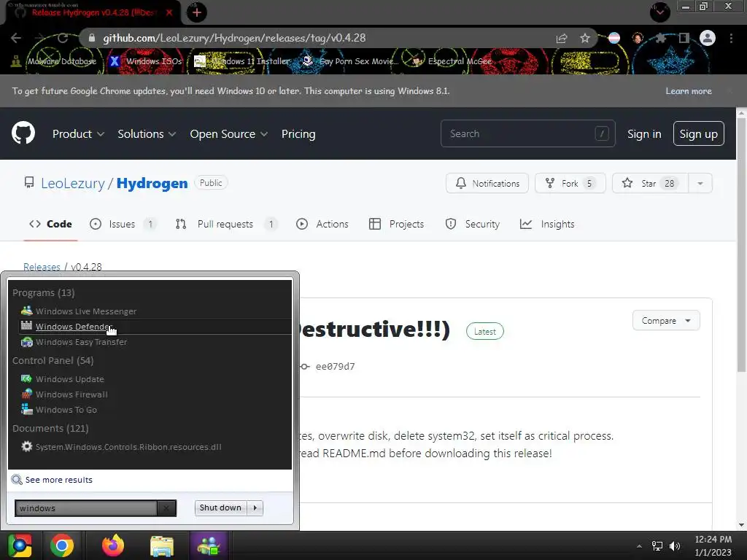
Task: Open Windows Live Messenger taskbar icon
Action: tap(208, 545)
